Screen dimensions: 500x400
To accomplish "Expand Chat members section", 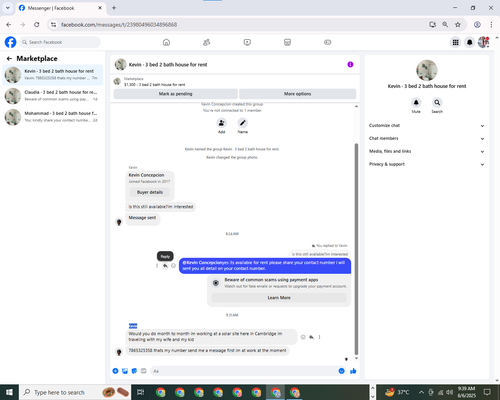I will coord(426,138).
